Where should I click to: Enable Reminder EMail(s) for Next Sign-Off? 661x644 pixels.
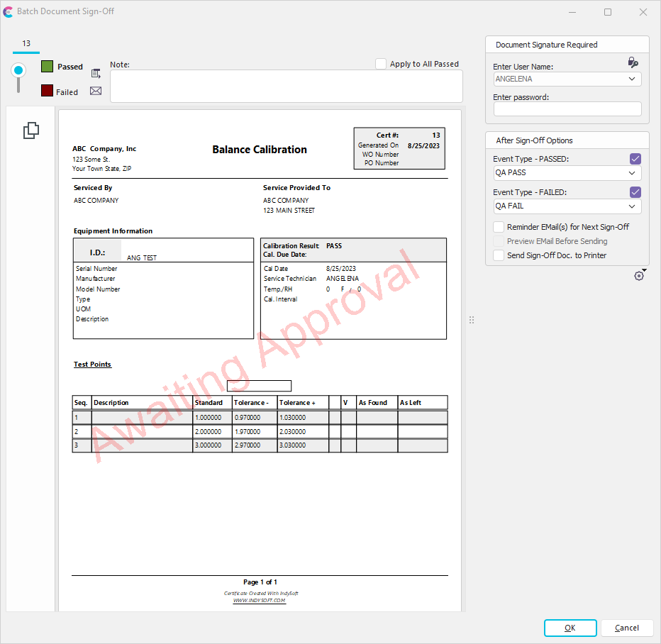click(x=499, y=227)
